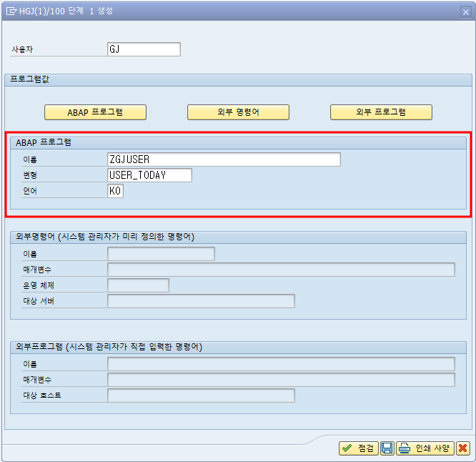Click the 대상 서버 label

click(39, 301)
